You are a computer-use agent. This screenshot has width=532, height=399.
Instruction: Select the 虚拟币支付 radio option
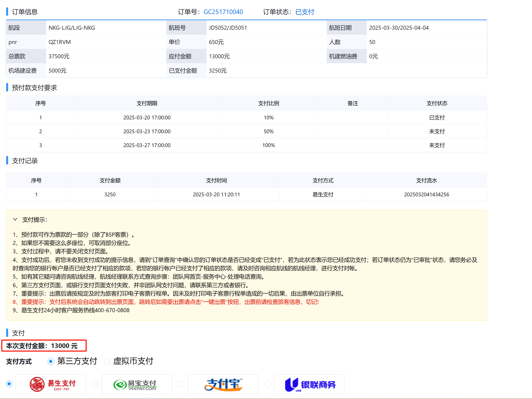point(107,361)
